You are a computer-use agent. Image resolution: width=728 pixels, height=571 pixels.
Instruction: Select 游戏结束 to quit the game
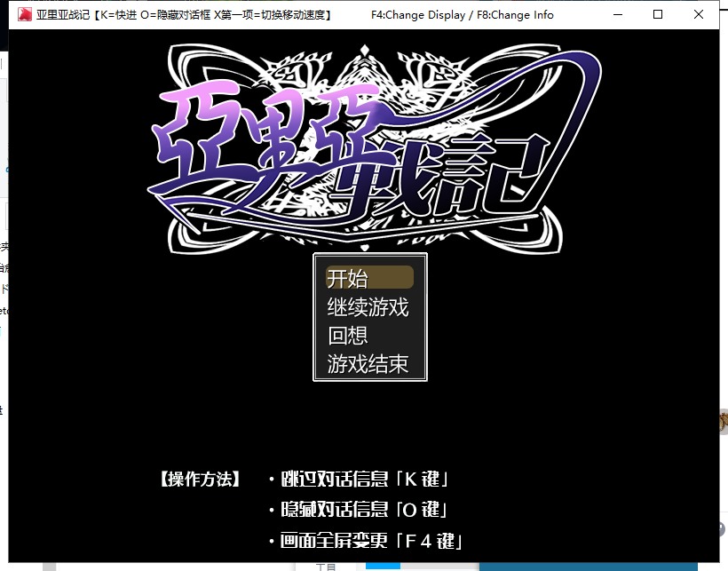[369, 364]
